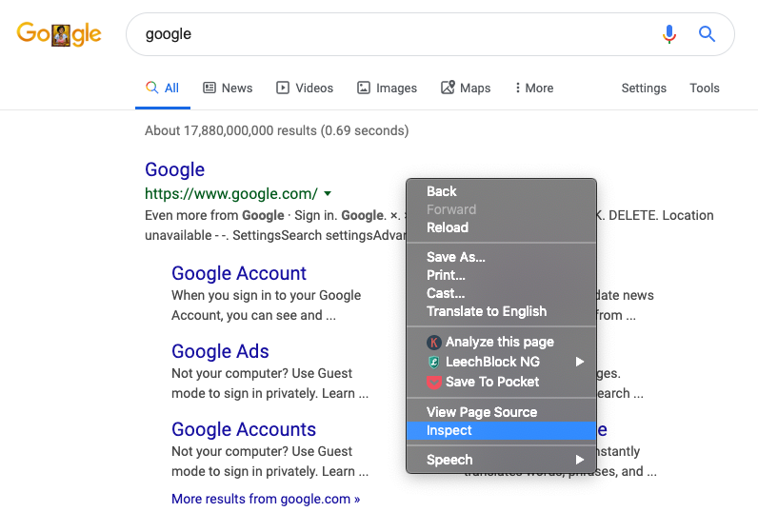Open the Images tab
The width and height of the screenshot is (758, 532).
(x=387, y=88)
